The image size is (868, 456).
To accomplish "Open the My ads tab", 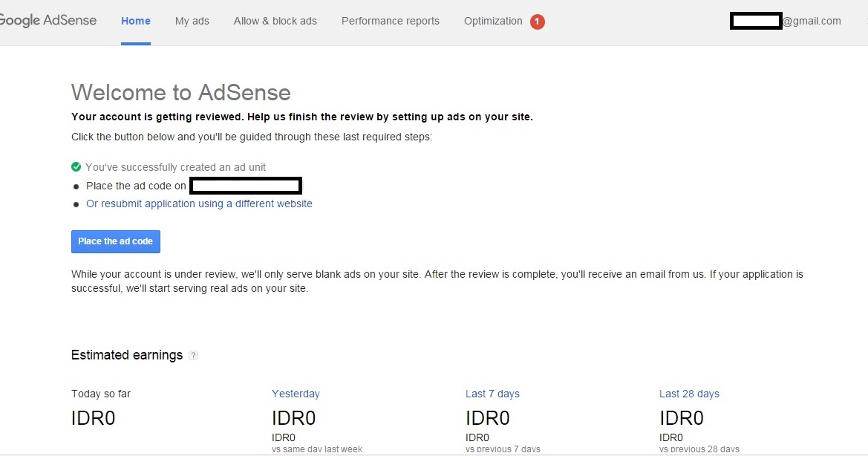I will [192, 21].
